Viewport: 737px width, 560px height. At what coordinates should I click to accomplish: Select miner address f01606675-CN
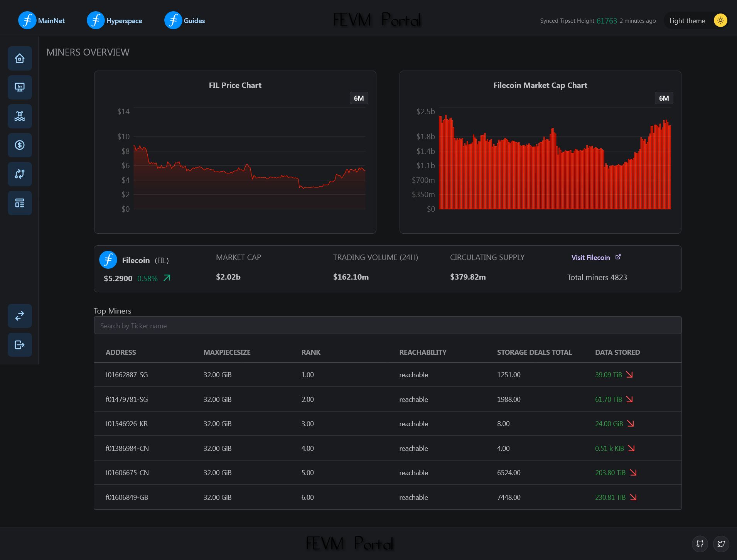click(x=127, y=472)
